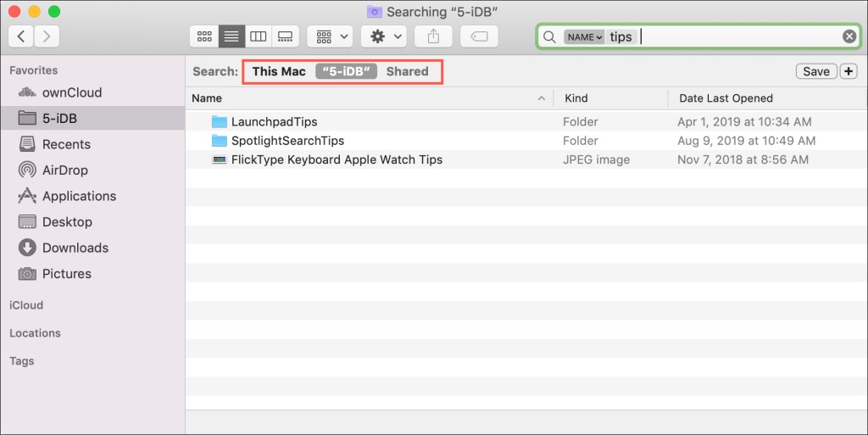Image resolution: width=868 pixels, height=435 pixels.
Task: Switch to gallery view
Action: click(286, 36)
